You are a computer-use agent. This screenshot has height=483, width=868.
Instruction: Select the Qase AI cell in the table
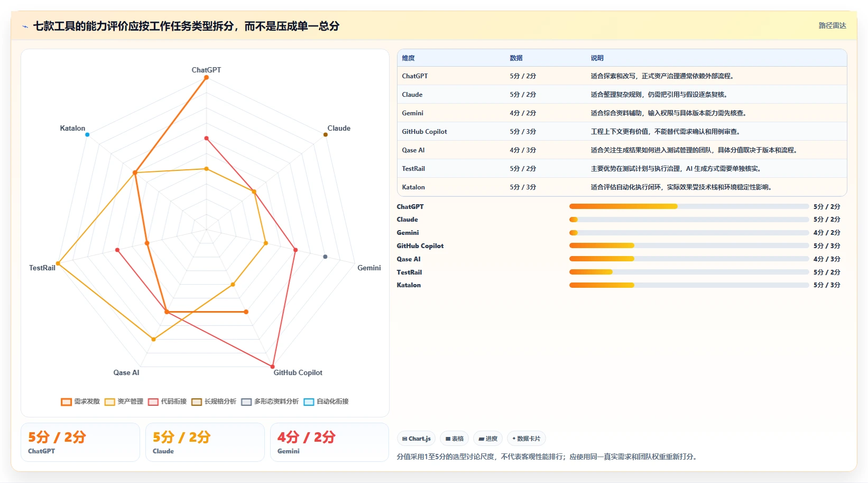(413, 150)
